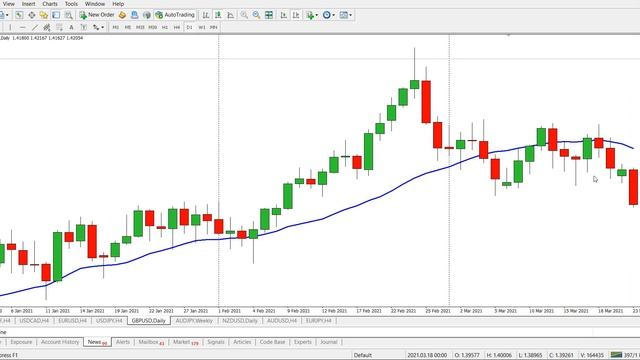Open the chart templates dropdown
Image resolution: width=640 pixels, height=360 pixels.
[x=346, y=15]
